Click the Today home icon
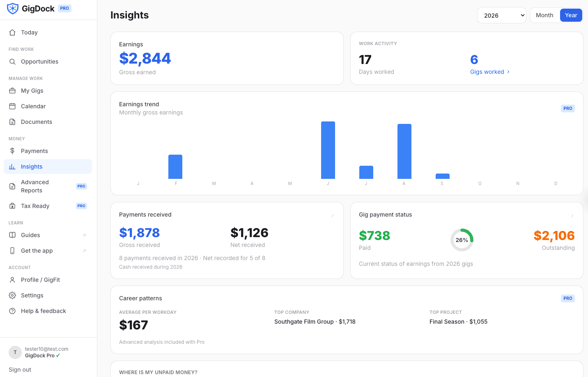This screenshot has height=377, width=588. (x=12, y=32)
